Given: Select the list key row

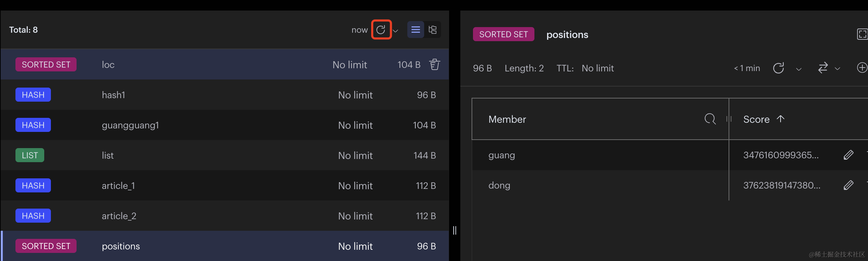Looking at the screenshot, I should (225, 155).
